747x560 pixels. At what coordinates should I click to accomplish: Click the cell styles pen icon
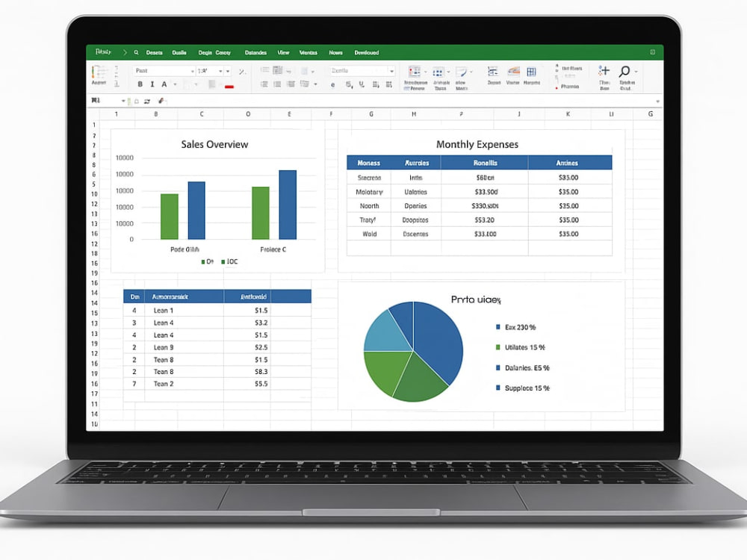[461, 72]
